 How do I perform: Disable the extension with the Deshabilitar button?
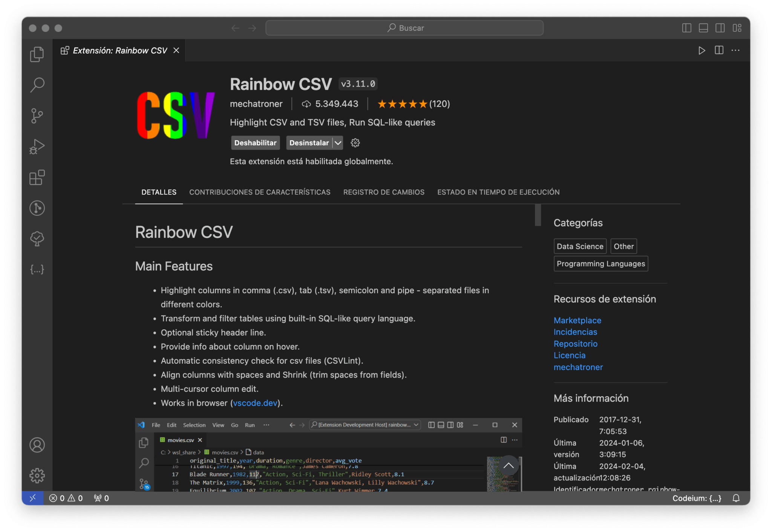[255, 142]
